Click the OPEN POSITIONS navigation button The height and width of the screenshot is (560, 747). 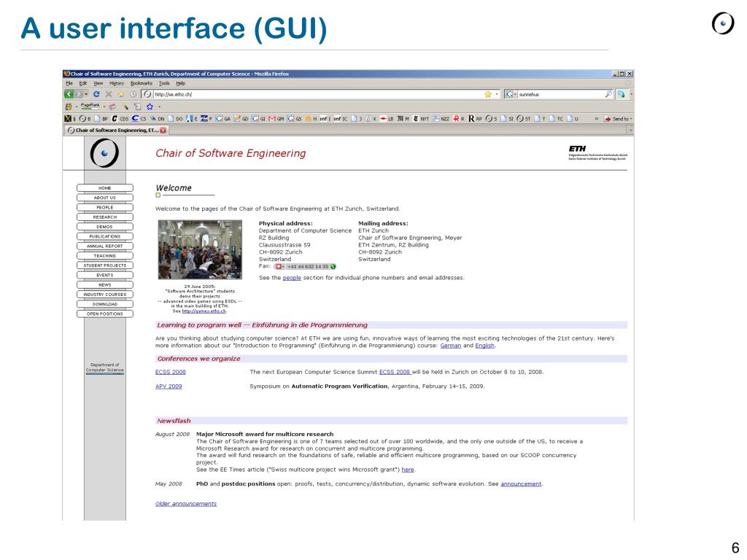pyautogui.click(x=105, y=314)
